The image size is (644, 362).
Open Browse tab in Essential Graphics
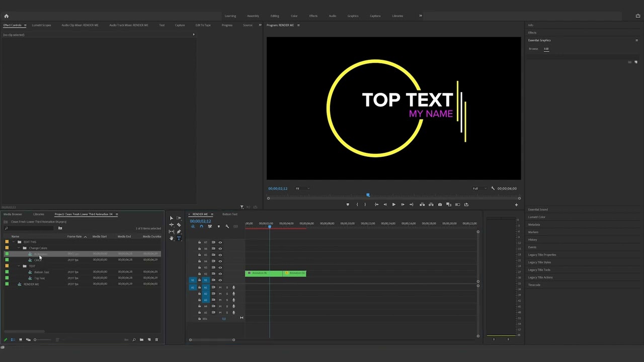[x=533, y=49]
